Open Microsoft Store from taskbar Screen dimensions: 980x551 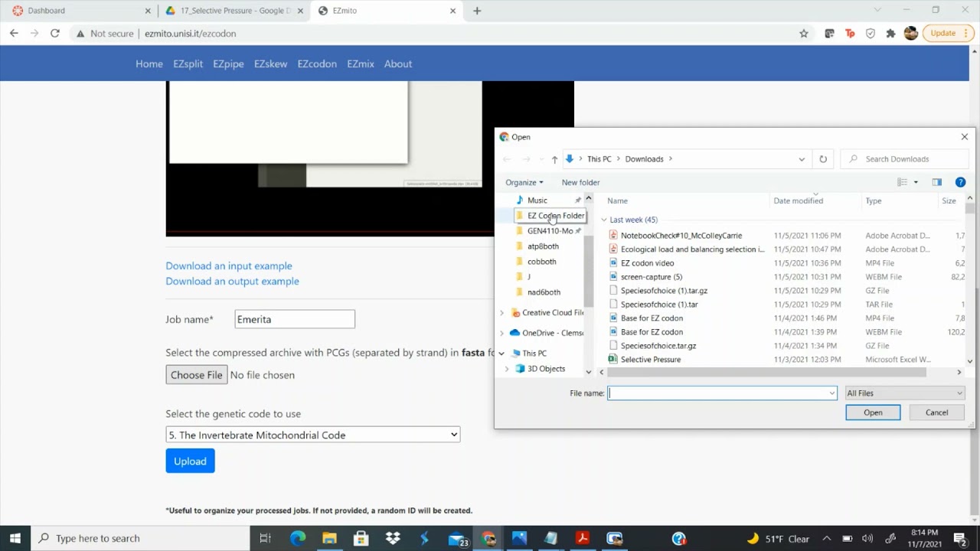[361, 538]
